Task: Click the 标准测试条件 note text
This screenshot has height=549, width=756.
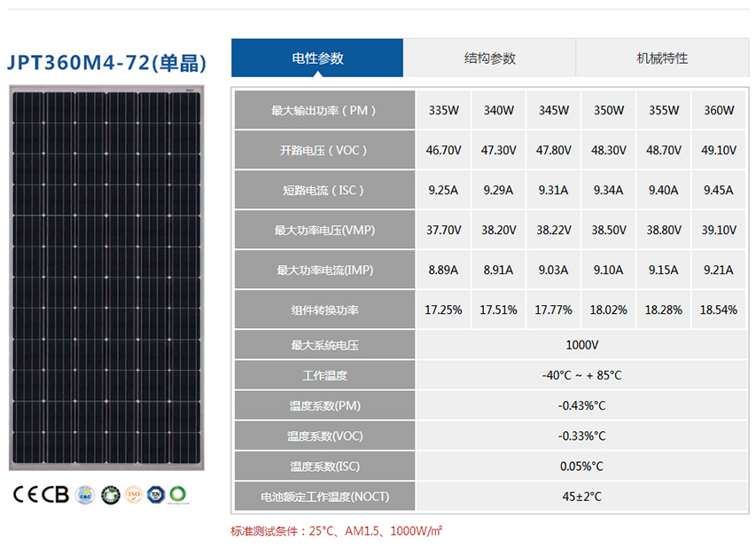Action: pos(337,531)
